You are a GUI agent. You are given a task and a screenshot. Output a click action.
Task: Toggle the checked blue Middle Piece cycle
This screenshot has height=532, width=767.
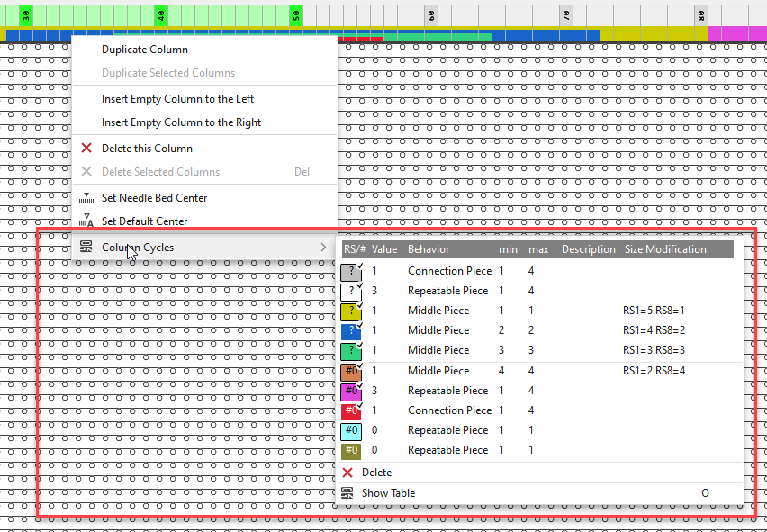click(x=351, y=330)
